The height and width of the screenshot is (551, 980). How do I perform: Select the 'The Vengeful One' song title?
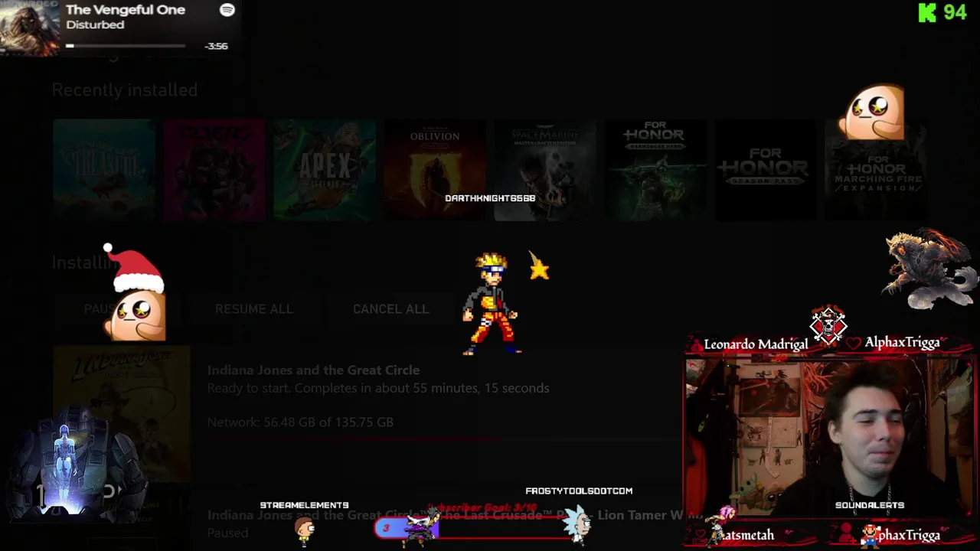(126, 10)
